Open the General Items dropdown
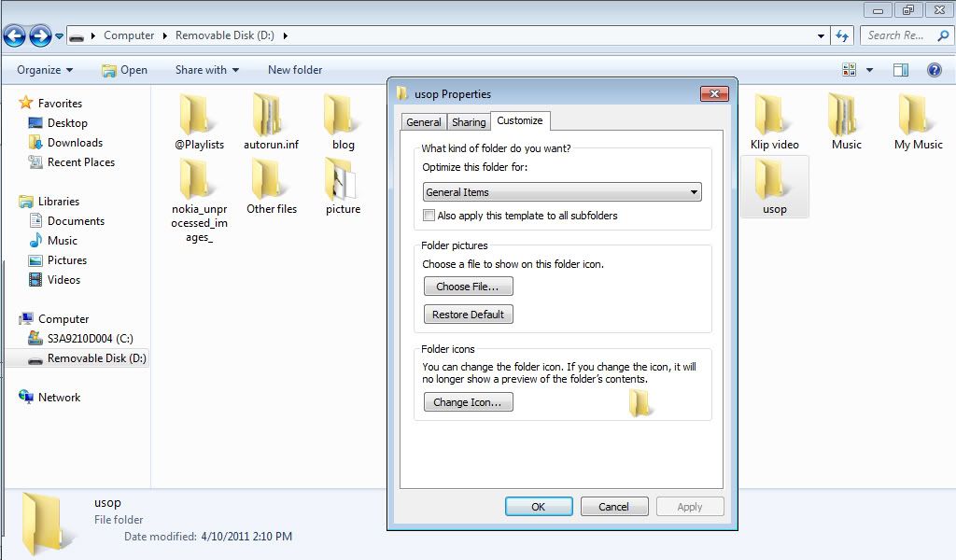The image size is (956, 560). pos(562,192)
